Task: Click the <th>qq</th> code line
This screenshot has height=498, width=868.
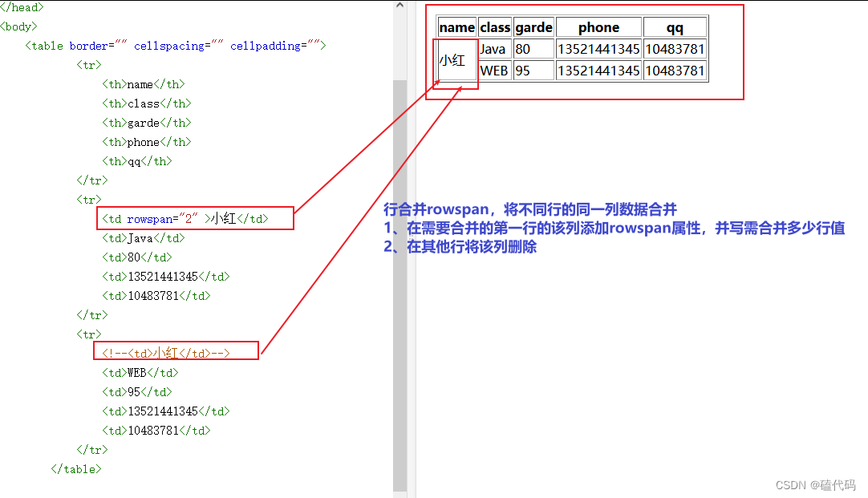Action: click(x=137, y=161)
